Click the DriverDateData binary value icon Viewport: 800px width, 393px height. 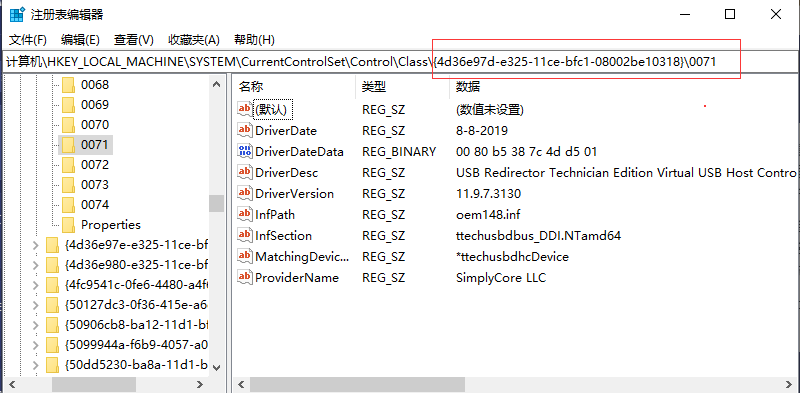pyautogui.click(x=245, y=151)
